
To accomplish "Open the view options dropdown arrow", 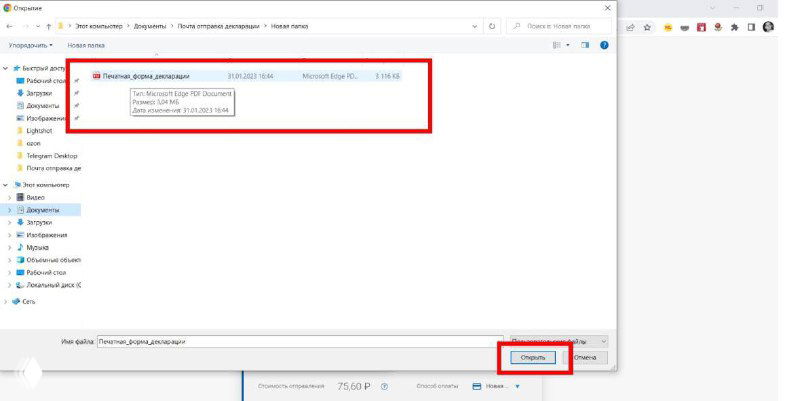I will click(568, 45).
